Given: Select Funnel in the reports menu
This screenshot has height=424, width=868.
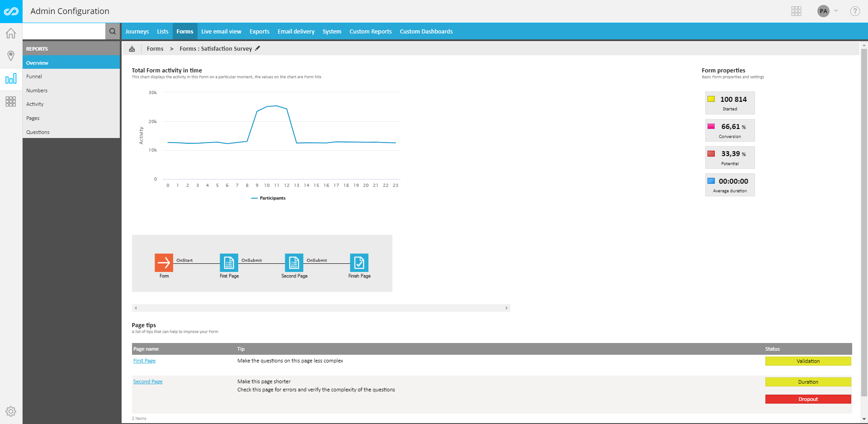Looking at the screenshot, I should click(x=34, y=76).
